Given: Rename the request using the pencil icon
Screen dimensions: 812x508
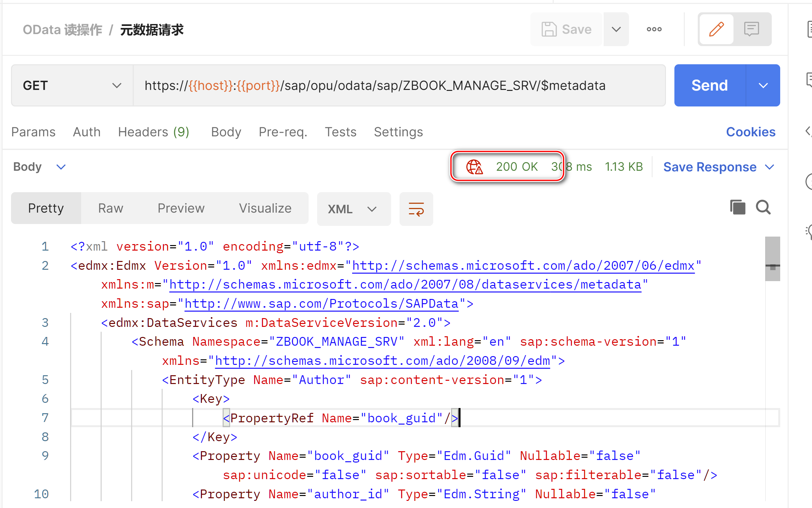Looking at the screenshot, I should click(716, 29).
